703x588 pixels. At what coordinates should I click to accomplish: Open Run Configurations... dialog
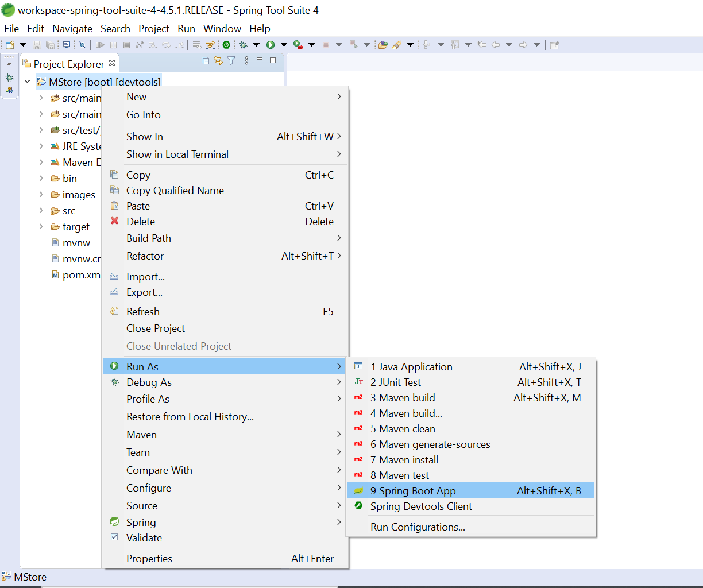[x=471, y=527]
